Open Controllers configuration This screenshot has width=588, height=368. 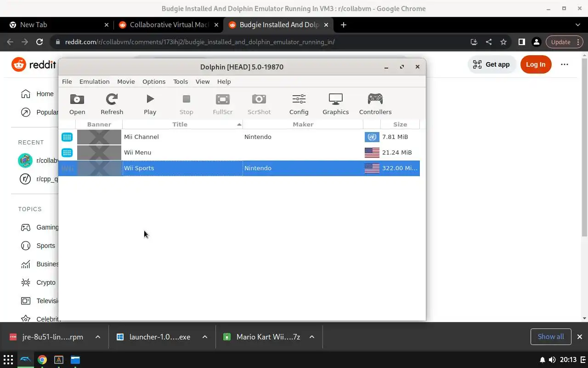(x=375, y=104)
